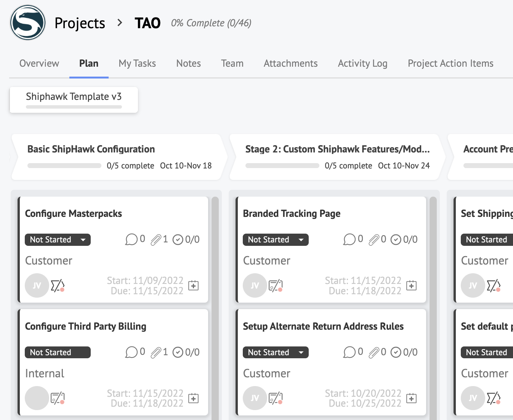
Task: Click the comment bubble on Setup Alternate Return Address Rules
Action: coord(350,352)
